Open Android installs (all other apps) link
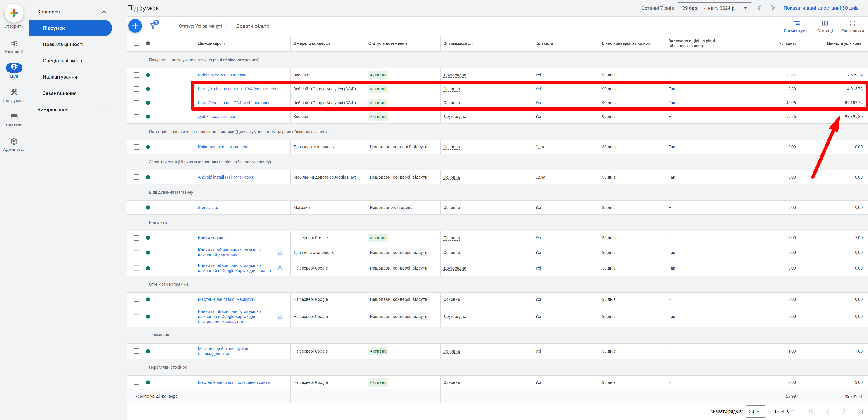Image resolution: width=868 pixels, height=420 pixels. coord(226,177)
